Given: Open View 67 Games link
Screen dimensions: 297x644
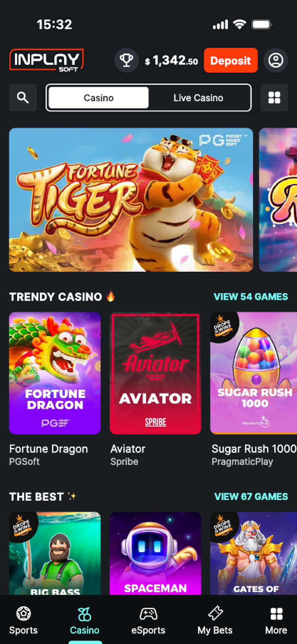Looking at the screenshot, I should (x=251, y=496).
